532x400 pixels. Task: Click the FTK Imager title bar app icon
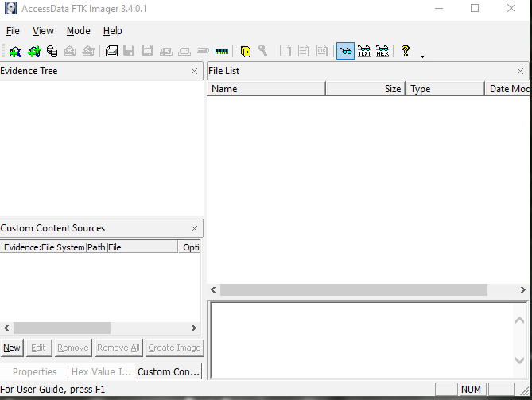click(x=11, y=8)
